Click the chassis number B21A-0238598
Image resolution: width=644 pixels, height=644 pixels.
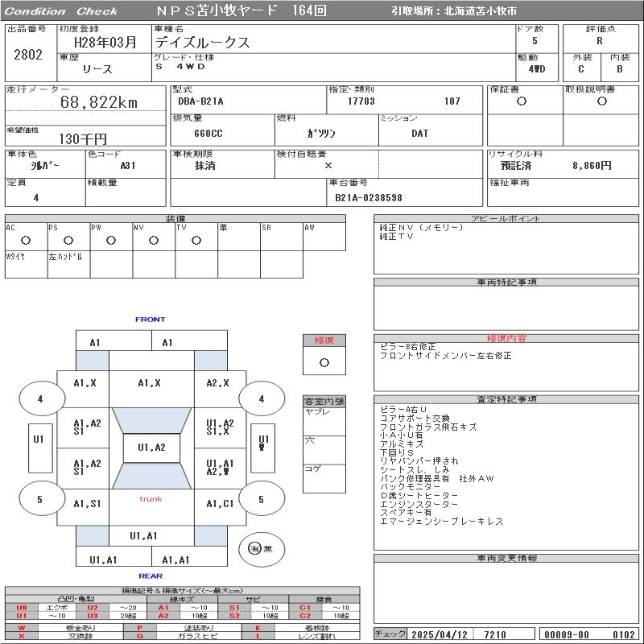368,197
